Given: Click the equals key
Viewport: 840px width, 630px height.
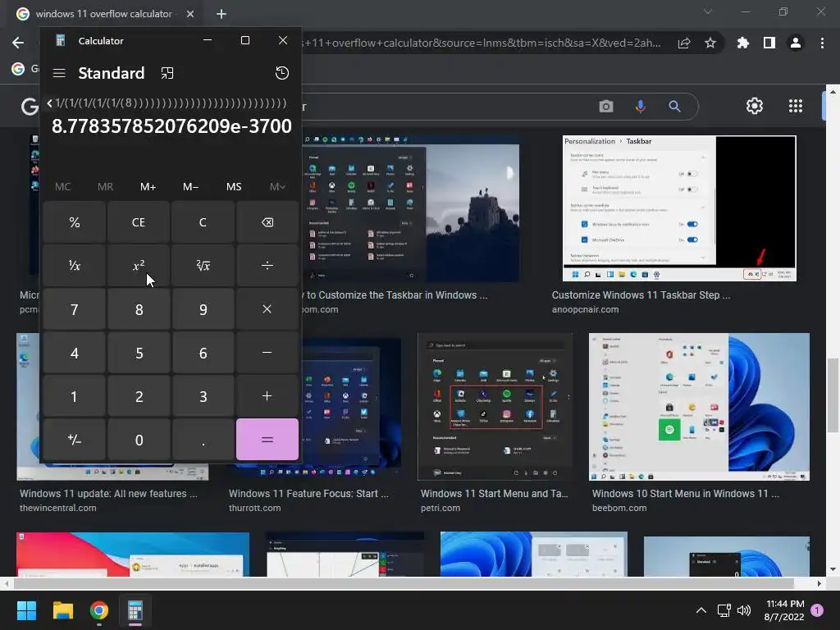Looking at the screenshot, I should coord(267,440).
